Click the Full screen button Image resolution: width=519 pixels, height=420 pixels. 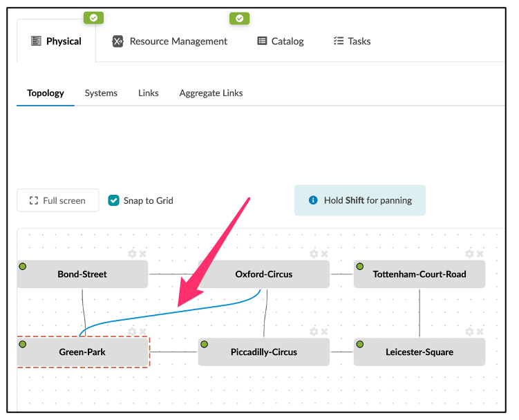(58, 200)
